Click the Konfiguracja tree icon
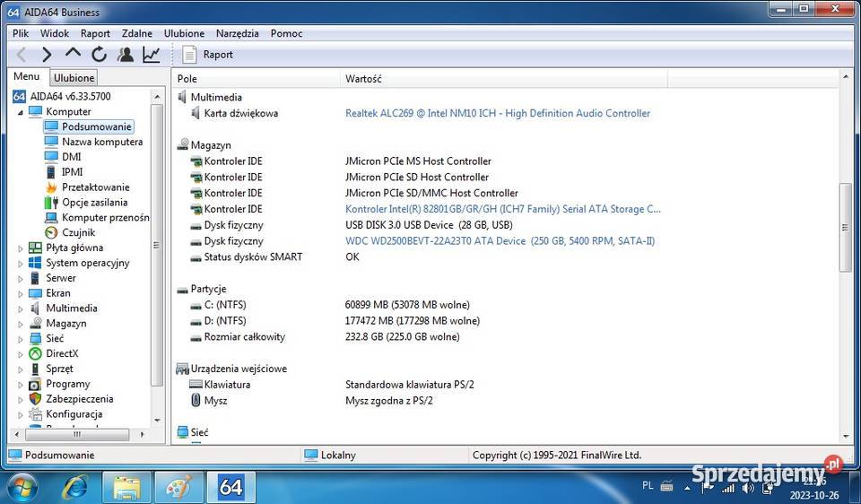This screenshot has height=504, width=861. click(x=35, y=414)
